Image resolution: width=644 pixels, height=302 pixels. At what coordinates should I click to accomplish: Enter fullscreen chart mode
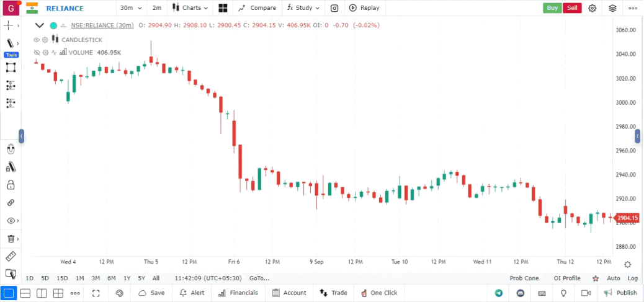(x=96, y=293)
